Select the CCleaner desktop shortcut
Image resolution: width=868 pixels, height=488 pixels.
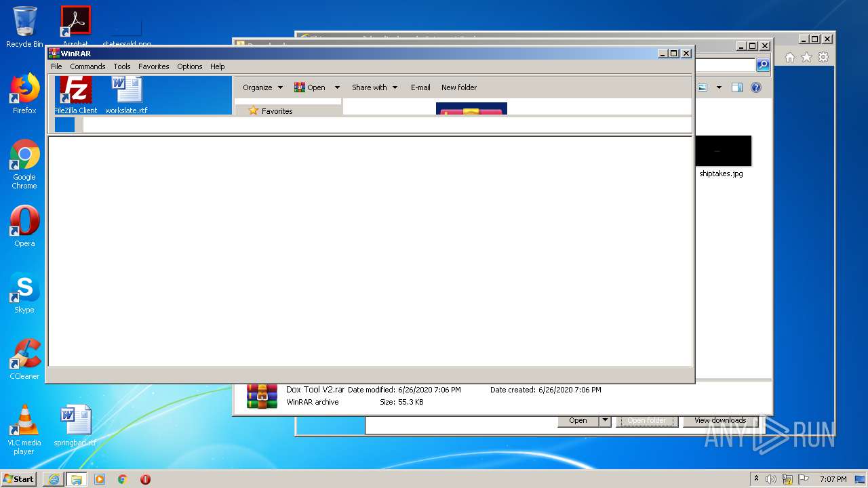[24, 359]
